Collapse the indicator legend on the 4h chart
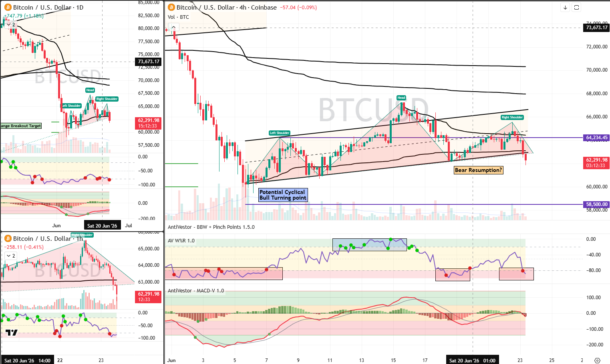This screenshot has height=364, width=610. [173, 27]
